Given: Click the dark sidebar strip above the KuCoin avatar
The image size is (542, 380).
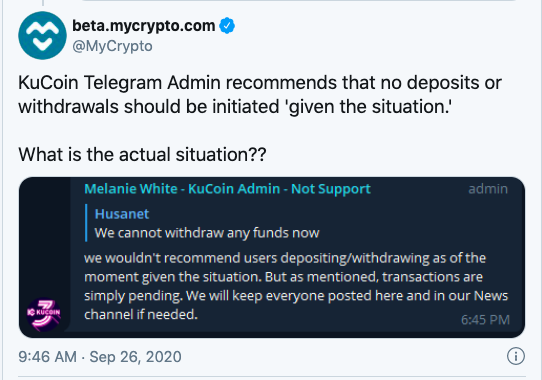Looking at the screenshot, I should click(45, 237).
